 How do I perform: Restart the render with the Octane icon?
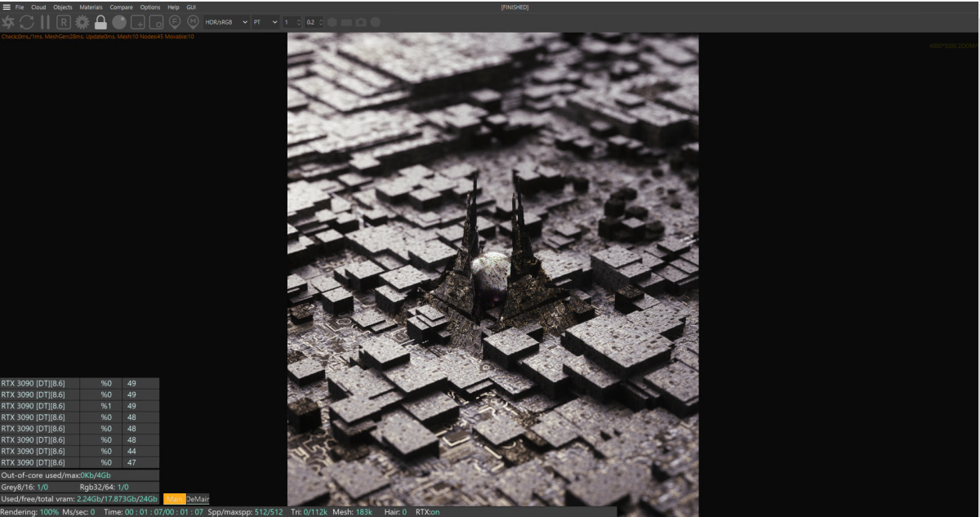[8, 22]
